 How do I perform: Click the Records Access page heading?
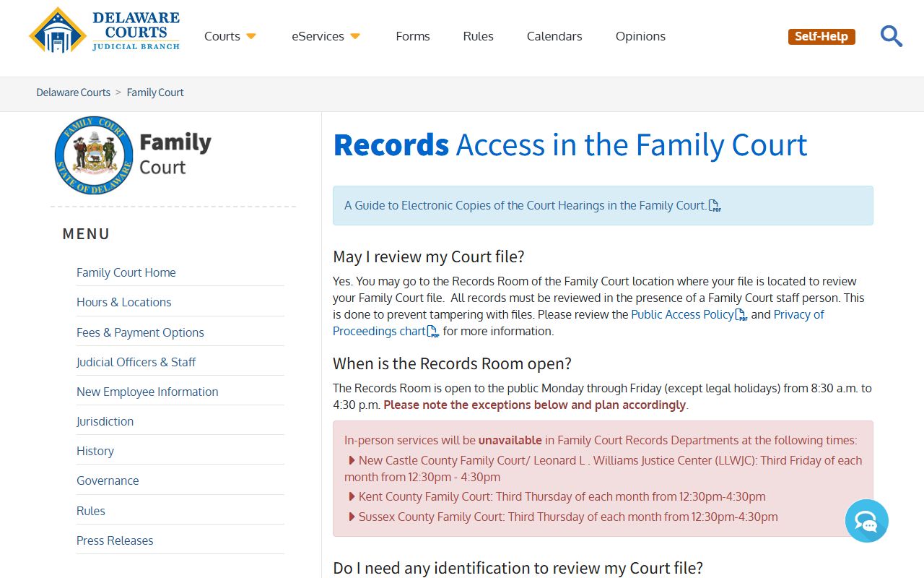pos(570,144)
